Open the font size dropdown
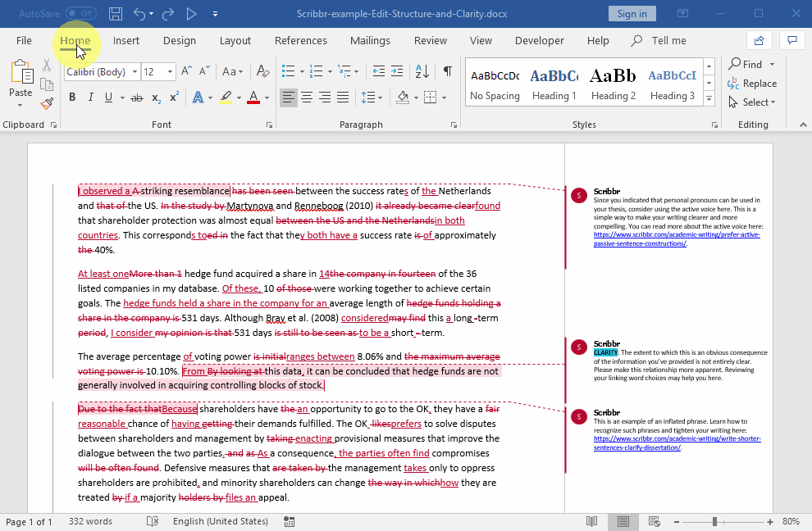Image resolution: width=812 pixels, height=531 pixels. tap(170, 72)
